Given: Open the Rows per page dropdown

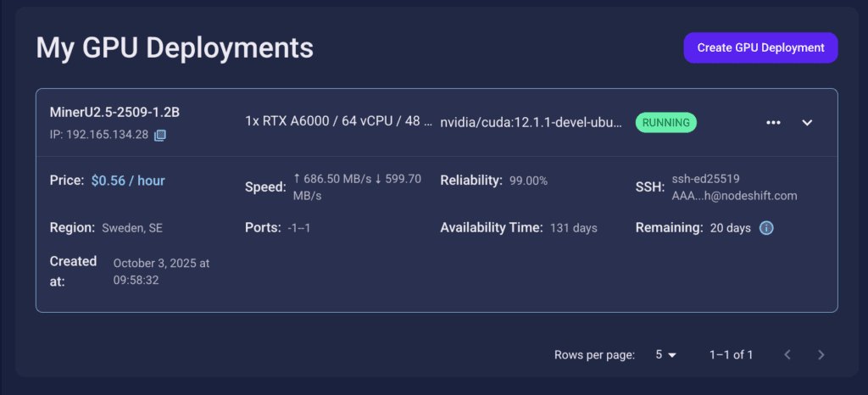Looking at the screenshot, I should tap(665, 355).
